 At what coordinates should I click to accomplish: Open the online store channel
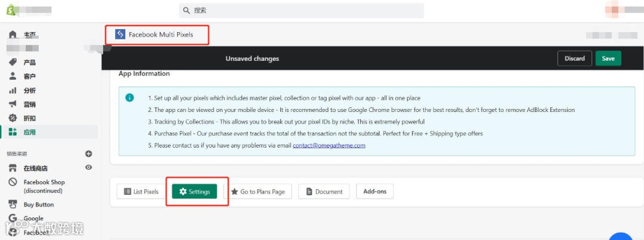pos(35,168)
